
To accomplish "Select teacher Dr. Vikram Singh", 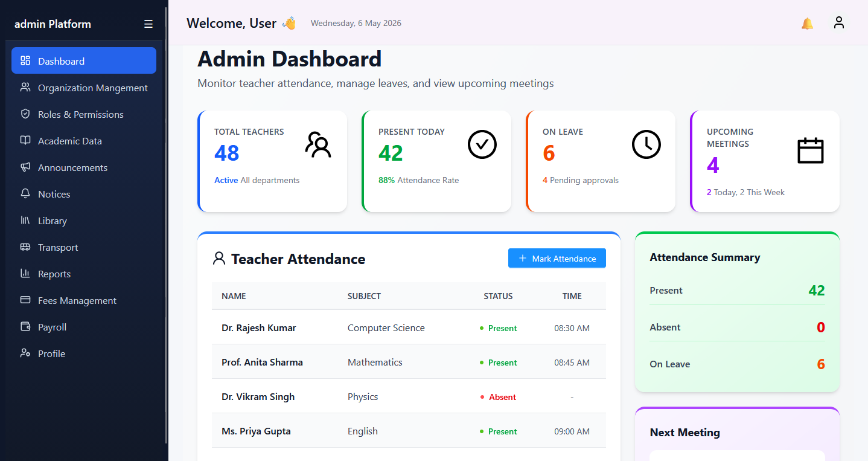I will (258, 396).
